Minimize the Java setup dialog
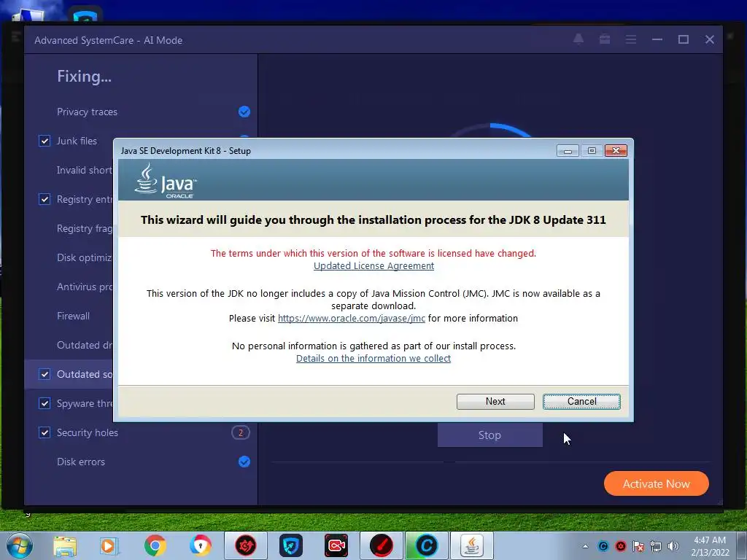This screenshot has height=560, width=747. (x=568, y=151)
